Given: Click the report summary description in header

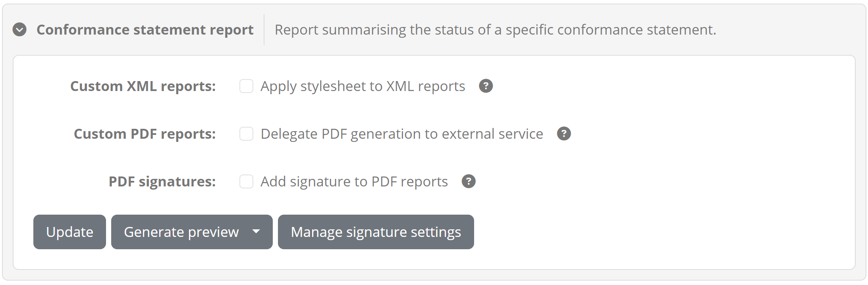Looking at the screenshot, I should (495, 30).
